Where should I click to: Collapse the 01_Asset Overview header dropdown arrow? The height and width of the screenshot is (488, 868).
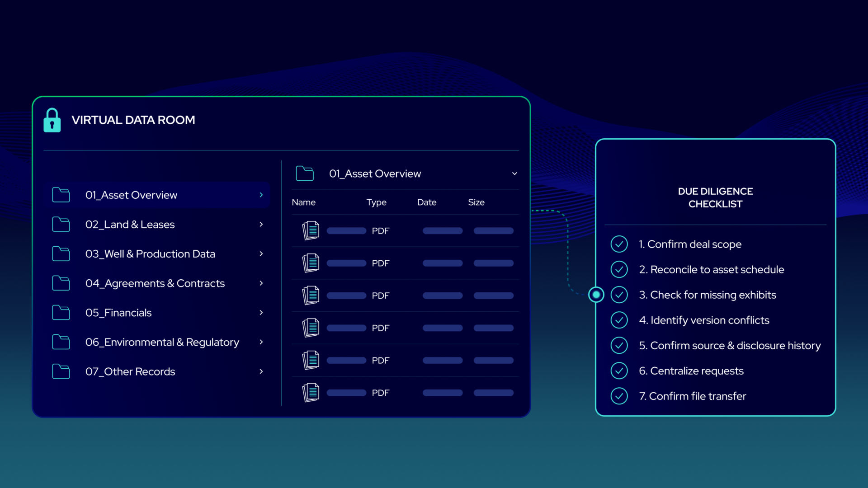pos(514,174)
